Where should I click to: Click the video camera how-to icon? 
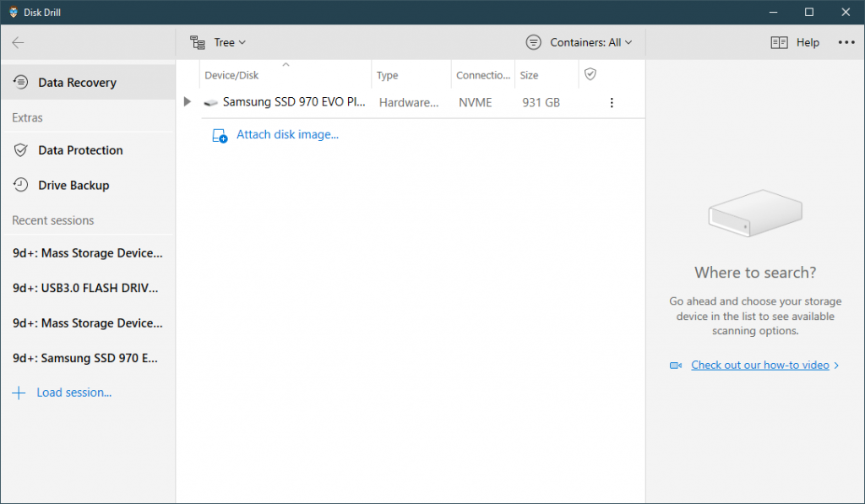[676, 366]
